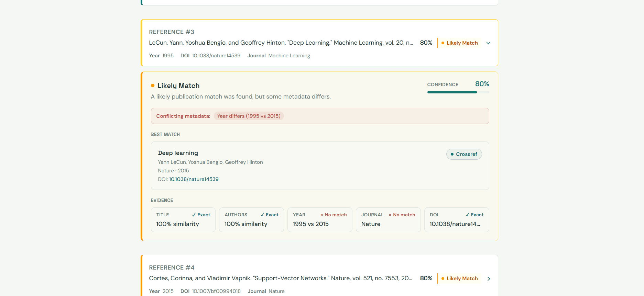The width and height of the screenshot is (644, 296).
Task: Click the orange Likely Match status dot
Action: pyautogui.click(x=153, y=86)
